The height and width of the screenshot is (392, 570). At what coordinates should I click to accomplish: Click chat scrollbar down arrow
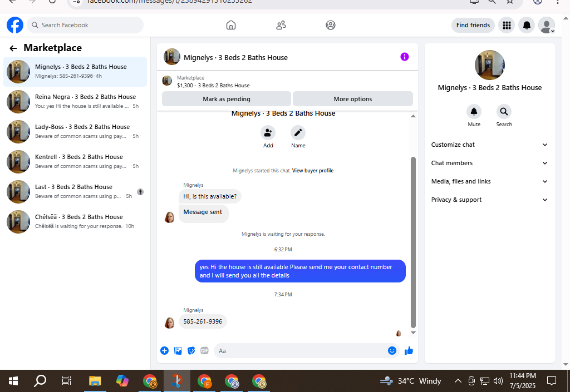tap(413, 333)
